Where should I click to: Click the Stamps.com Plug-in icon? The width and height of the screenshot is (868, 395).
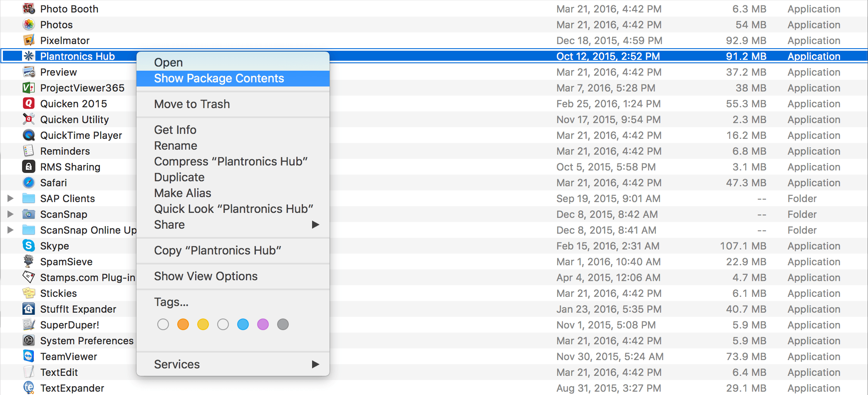(x=29, y=277)
